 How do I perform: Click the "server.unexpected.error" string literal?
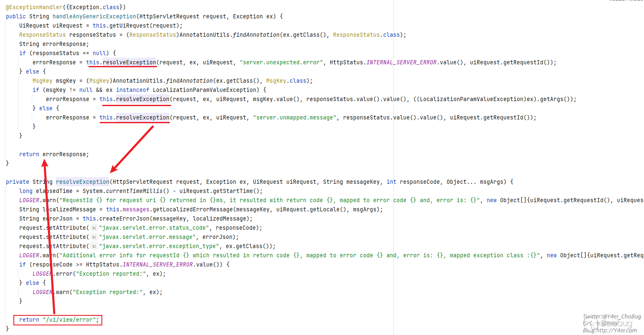coord(281,62)
